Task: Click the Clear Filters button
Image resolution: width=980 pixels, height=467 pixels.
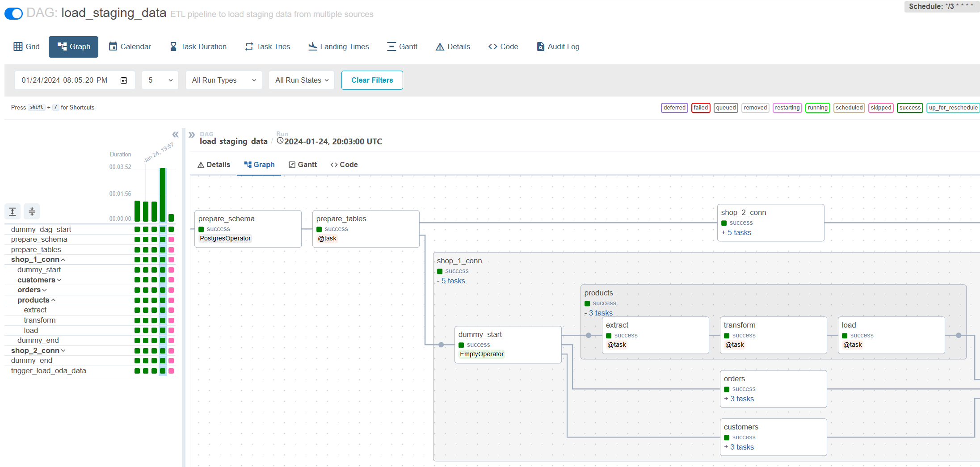Action: point(372,80)
